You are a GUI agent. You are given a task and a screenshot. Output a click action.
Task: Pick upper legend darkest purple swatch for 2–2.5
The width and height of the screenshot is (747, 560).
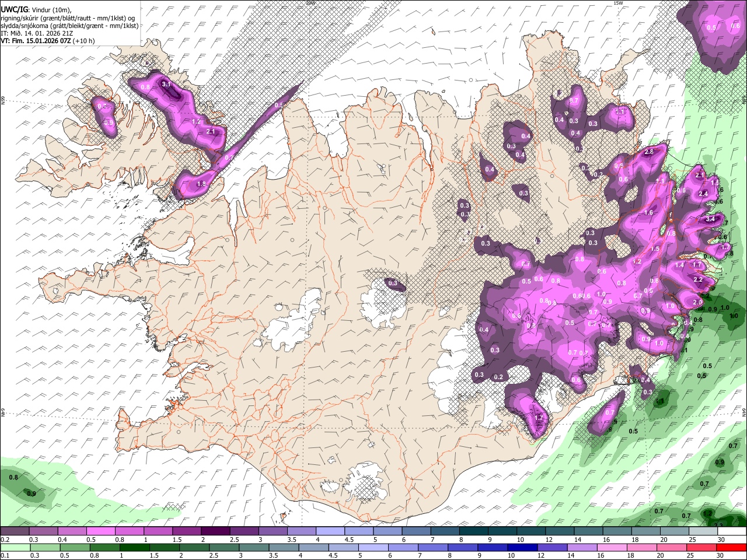click(215, 531)
